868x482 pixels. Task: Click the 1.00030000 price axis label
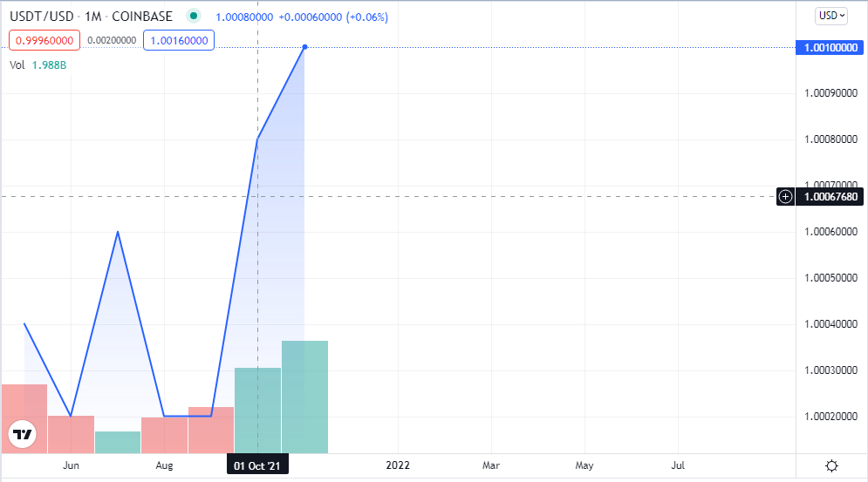tap(830, 370)
